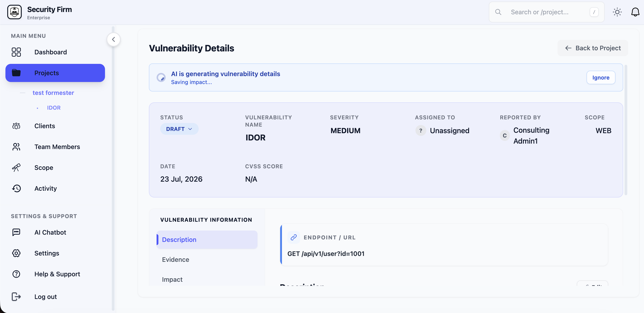Viewport: 644px width, 313px height.
Task: Click the Scope telescope icon
Action: tap(16, 167)
